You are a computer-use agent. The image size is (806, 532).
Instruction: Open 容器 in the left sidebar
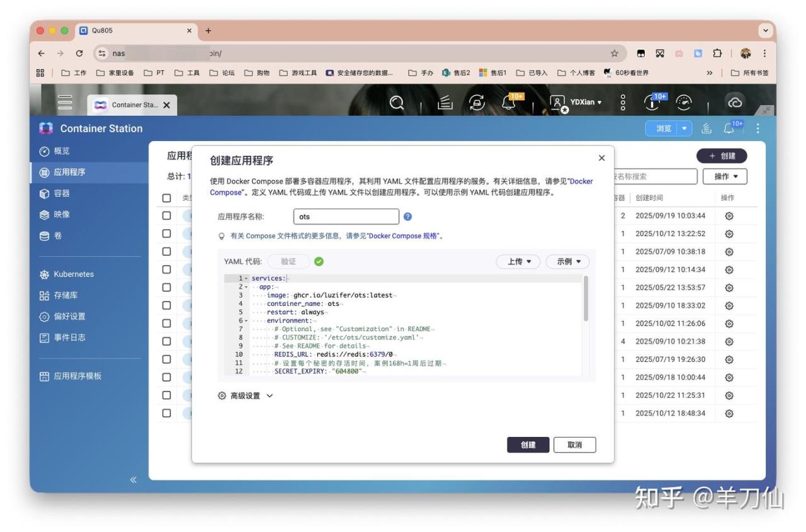point(62,193)
